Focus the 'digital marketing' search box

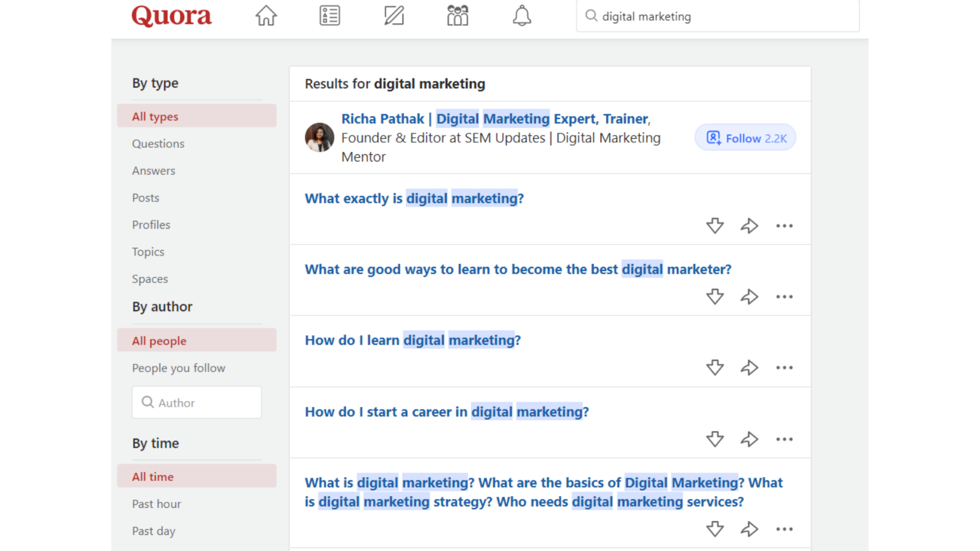718,16
